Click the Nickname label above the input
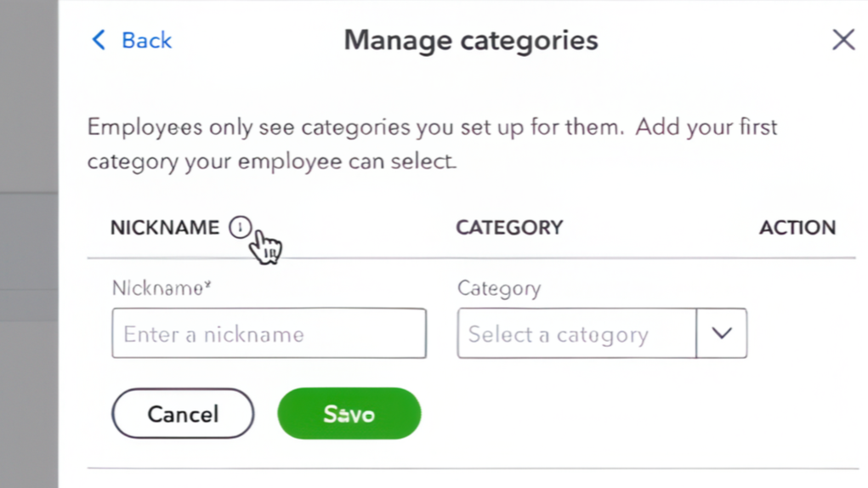 [157, 288]
